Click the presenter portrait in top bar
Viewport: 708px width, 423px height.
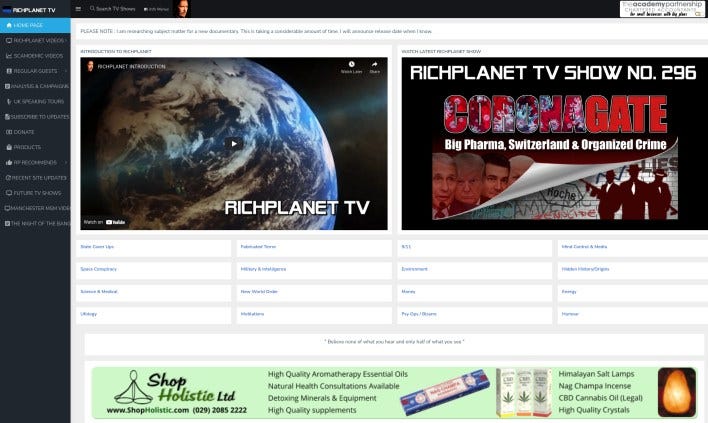point(182,9)
